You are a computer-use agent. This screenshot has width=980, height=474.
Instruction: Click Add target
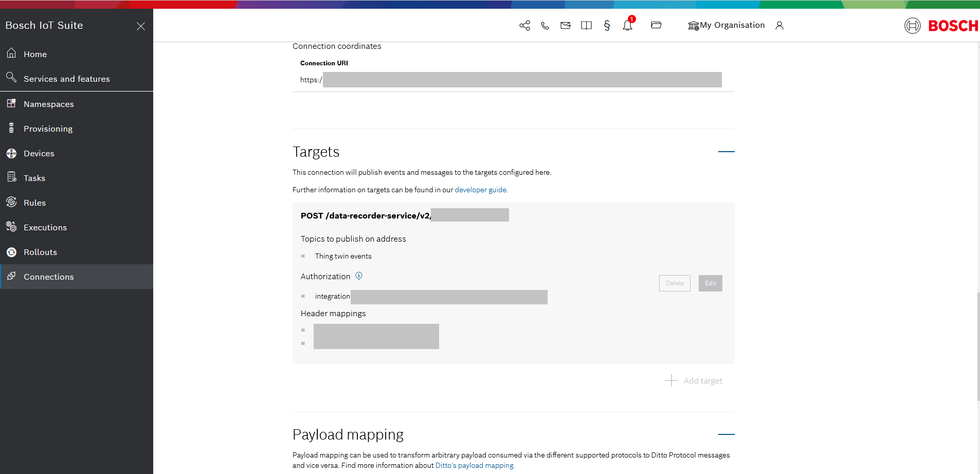694,380
